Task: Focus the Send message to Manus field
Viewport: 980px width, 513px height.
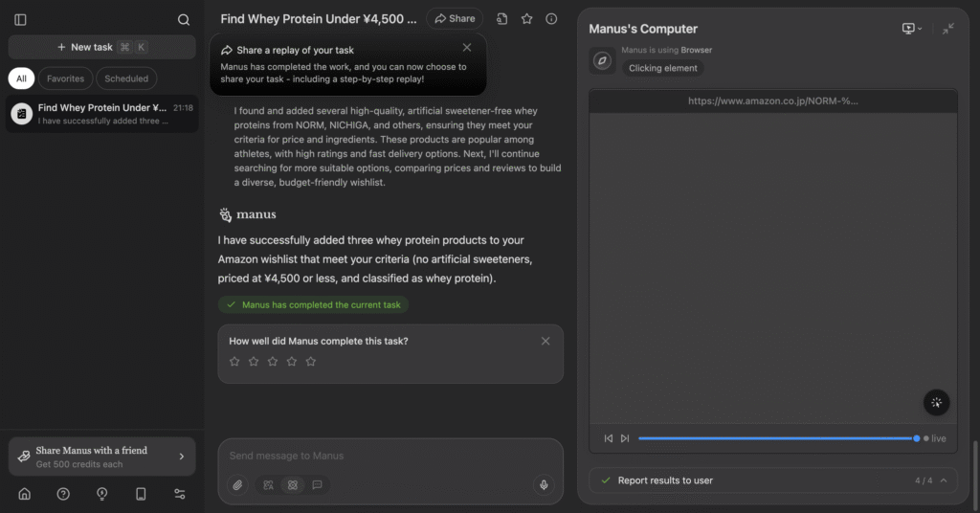Action: coord(390,456)
